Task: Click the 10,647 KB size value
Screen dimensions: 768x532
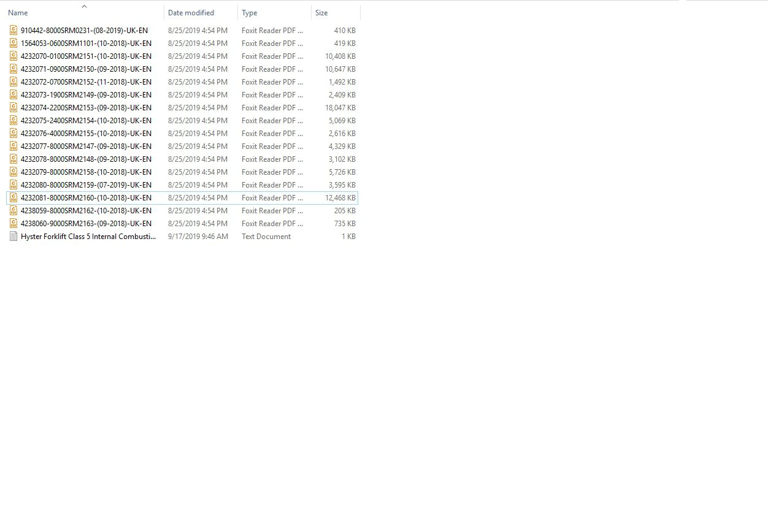Action: (x=340, y=69)
